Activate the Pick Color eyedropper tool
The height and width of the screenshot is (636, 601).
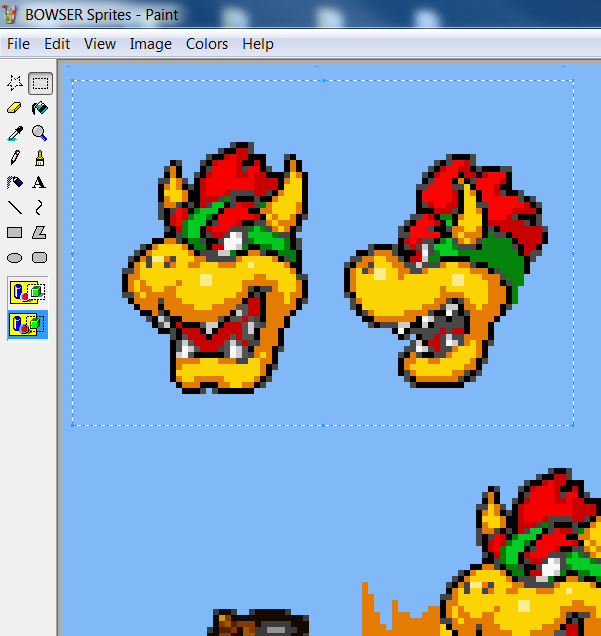(15, 133)
